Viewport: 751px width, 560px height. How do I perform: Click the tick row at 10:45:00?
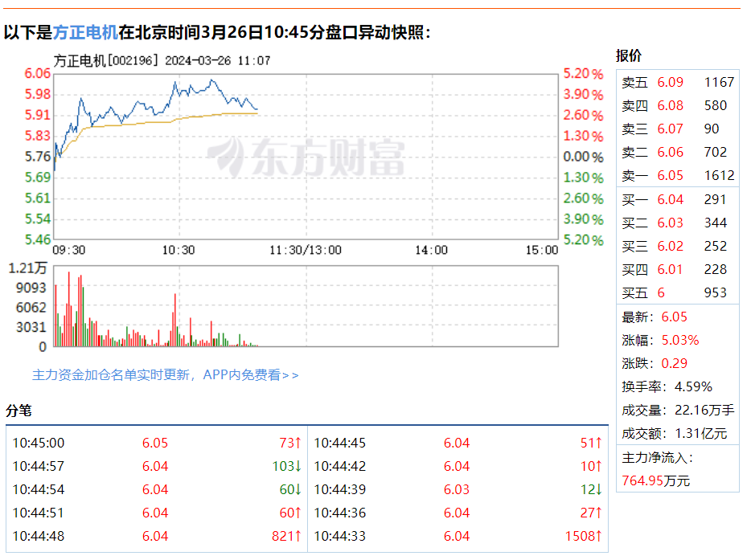(x=157, y=444)
